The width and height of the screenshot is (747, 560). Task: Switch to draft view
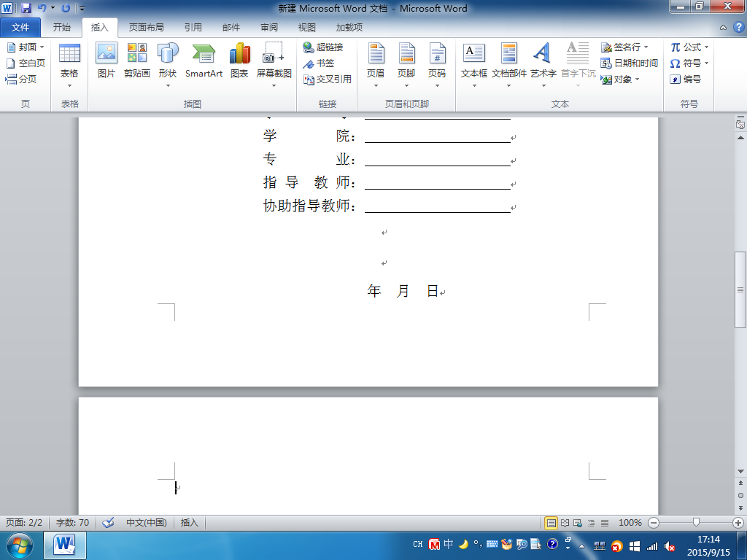point(605,523)
